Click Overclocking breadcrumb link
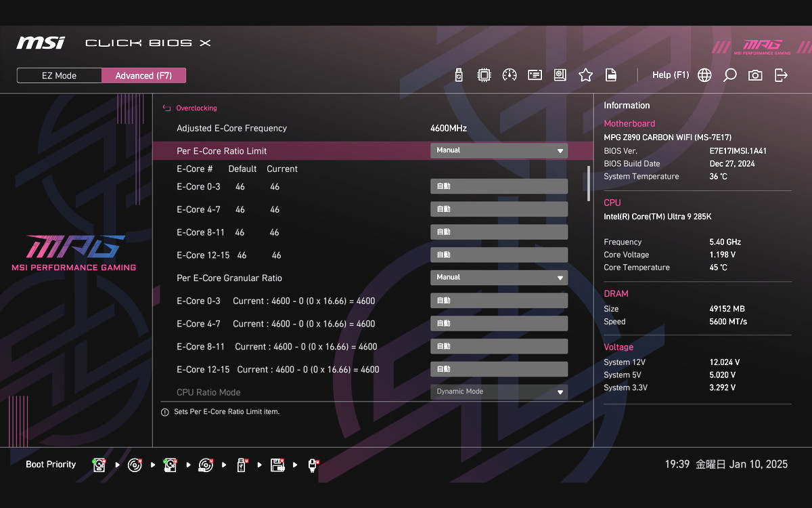The image size is (812, 508). click(196, 108)
